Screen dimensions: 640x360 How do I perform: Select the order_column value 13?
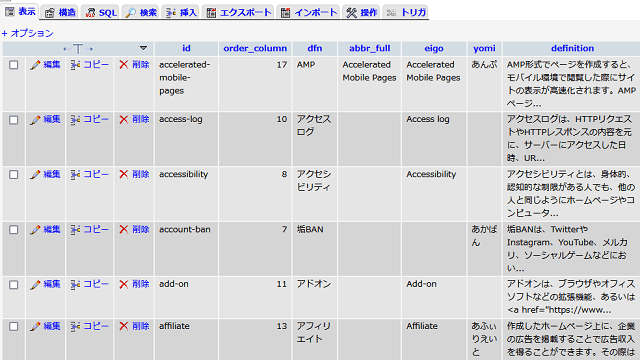pos(282,326)
